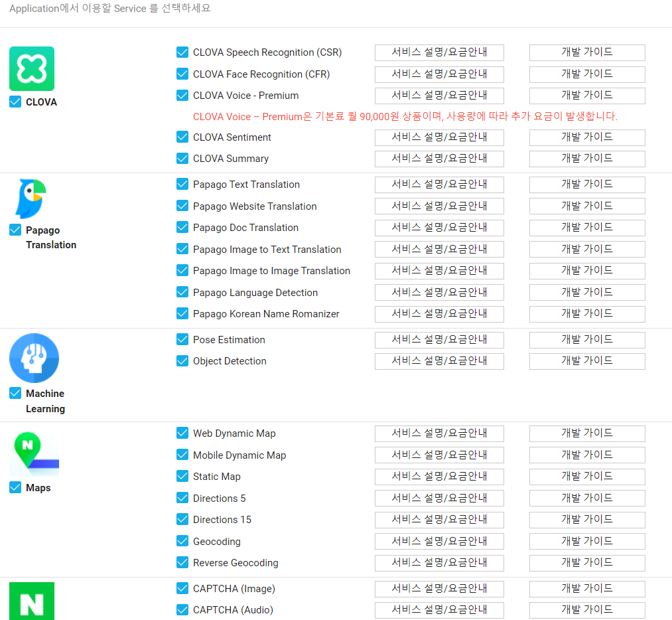Screen dimensions: 672x620
Task: Toggle Papago Text Translation checkbox
Action: (x=182, y=185)
